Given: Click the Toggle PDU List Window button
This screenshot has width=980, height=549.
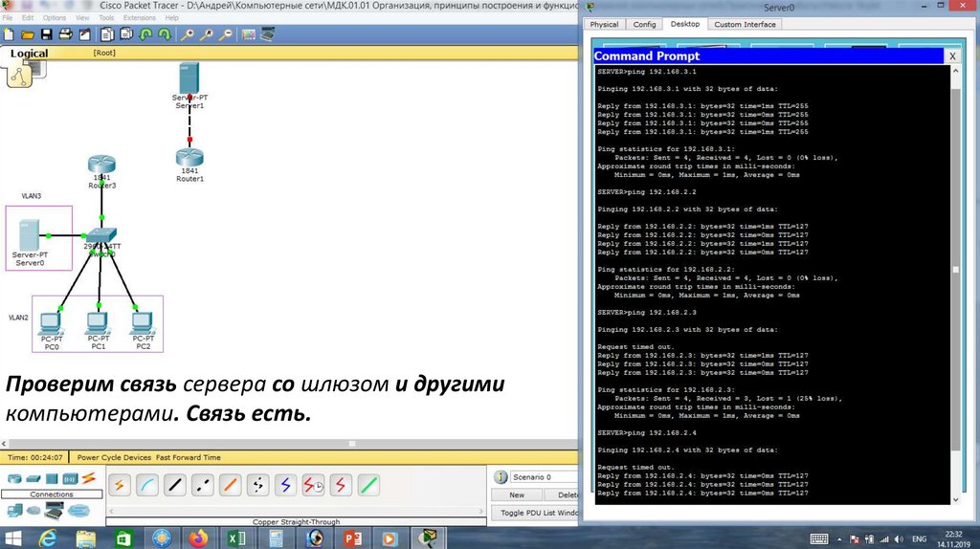Looking at the screenshot, I should (x=536, y=513).
